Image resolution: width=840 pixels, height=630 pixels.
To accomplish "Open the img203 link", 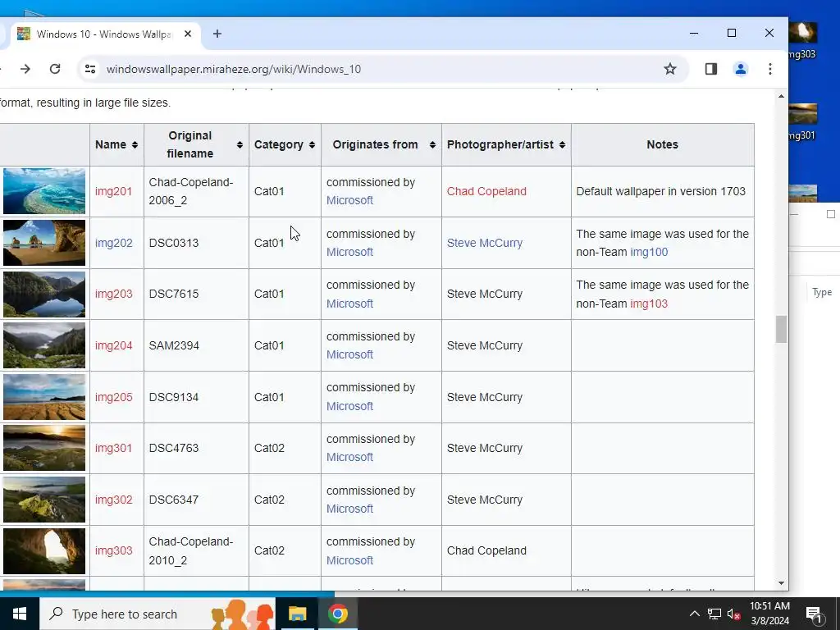I will (113, 294).
